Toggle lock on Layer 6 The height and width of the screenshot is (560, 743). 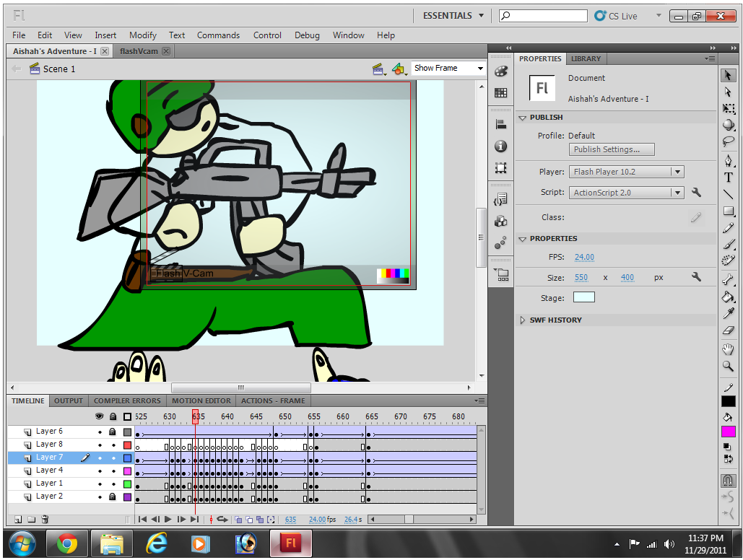pos(113,432)
